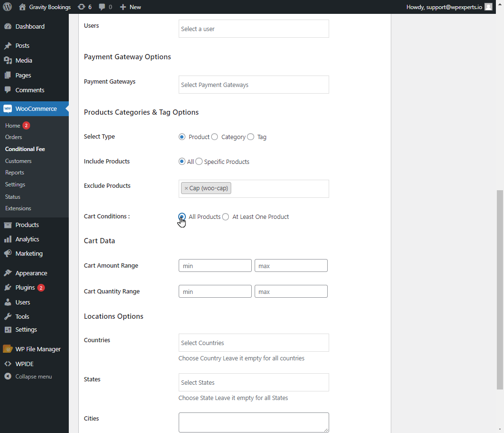The width and height of the screenshot is (504, 433).
Task: Open the Orders submenu item
Action: (13, 137)
